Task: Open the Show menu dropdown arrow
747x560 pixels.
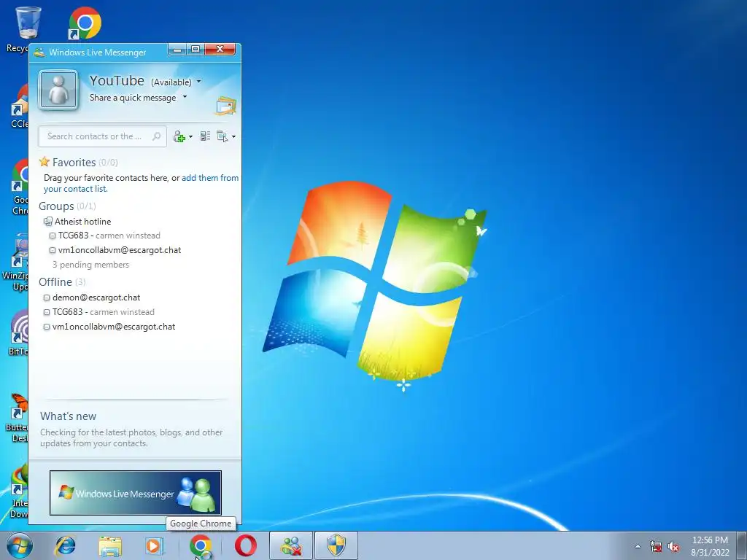Action: point(233,136)
